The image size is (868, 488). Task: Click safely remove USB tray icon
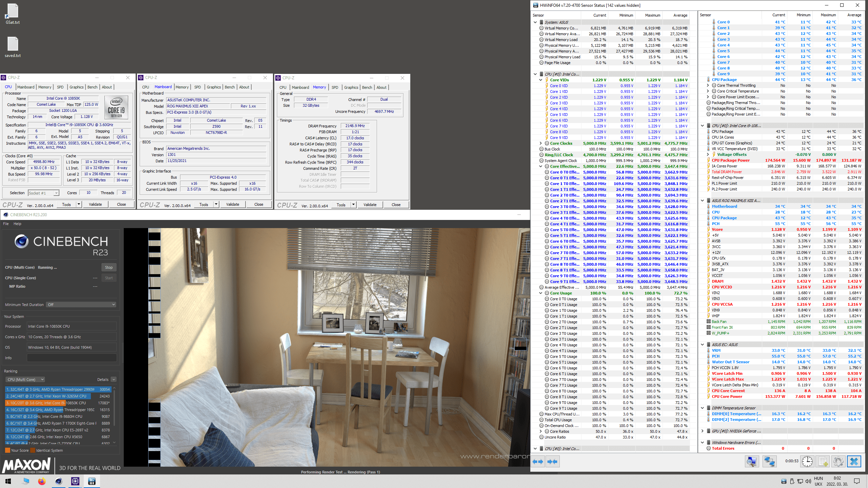pyautogui.click(x=792, y=481)
